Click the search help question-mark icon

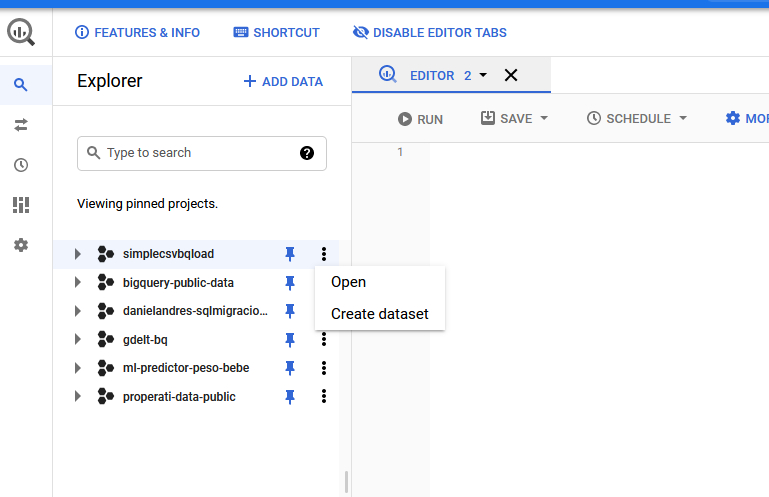click(307, 153)
